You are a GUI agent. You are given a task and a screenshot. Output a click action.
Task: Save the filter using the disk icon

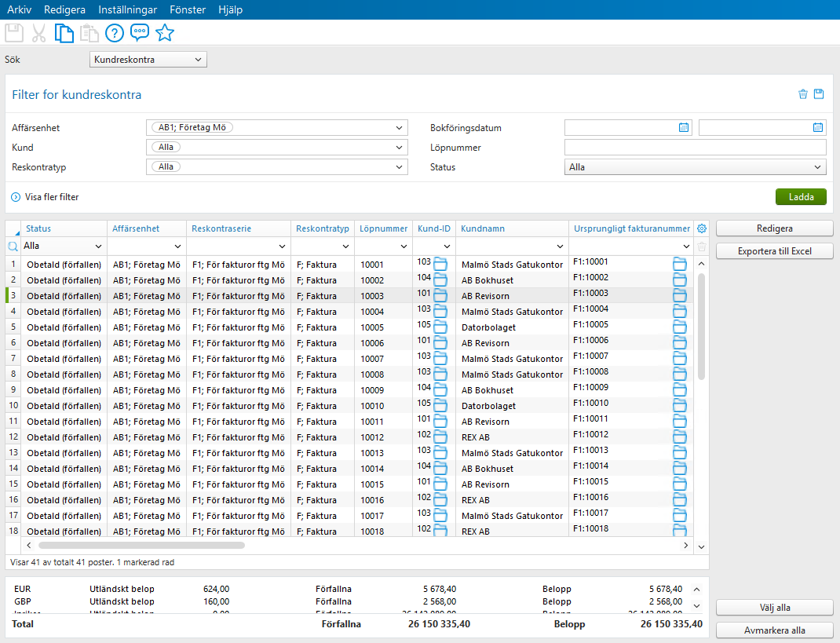pyautogui.click(x=819, y=93)
